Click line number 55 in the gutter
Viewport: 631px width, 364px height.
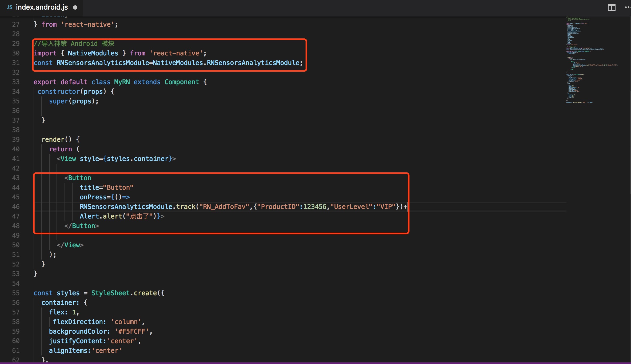pyautogui.click(x=16, y=293)
